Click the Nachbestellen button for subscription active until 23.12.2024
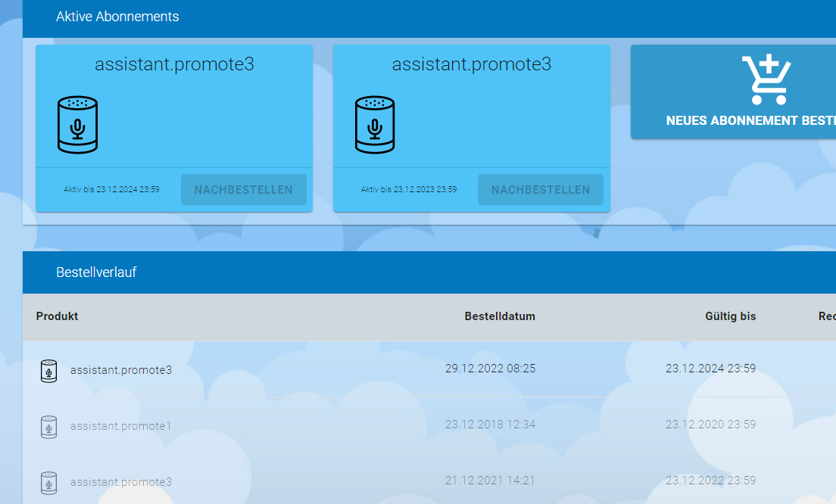The height and width of the screenshot is (504, 836). (x=244, y=190)
